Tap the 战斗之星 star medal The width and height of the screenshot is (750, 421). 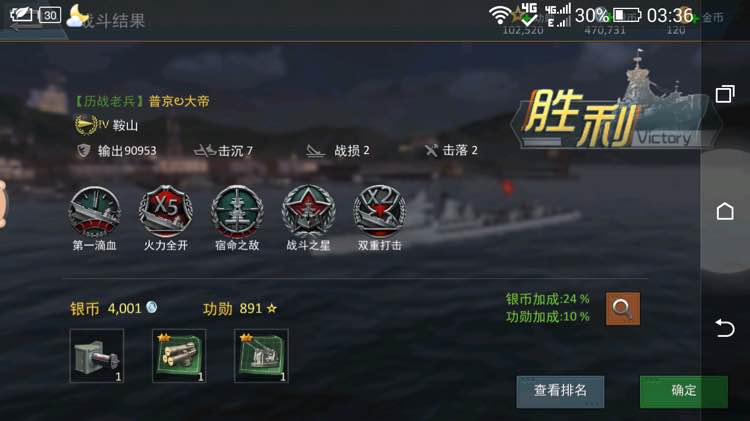click(309, 211)
